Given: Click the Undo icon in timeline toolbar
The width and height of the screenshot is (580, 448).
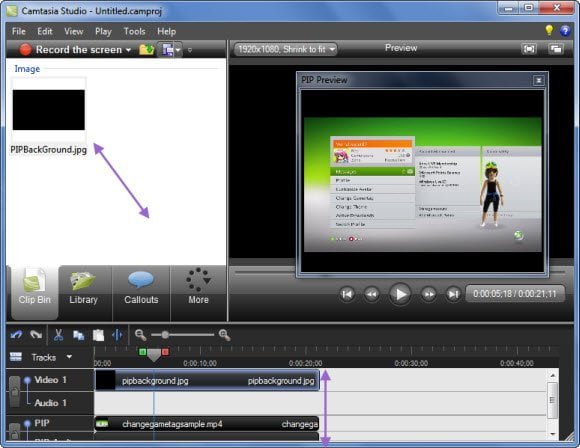Looking at the screenshot, I should coord(16,335).
